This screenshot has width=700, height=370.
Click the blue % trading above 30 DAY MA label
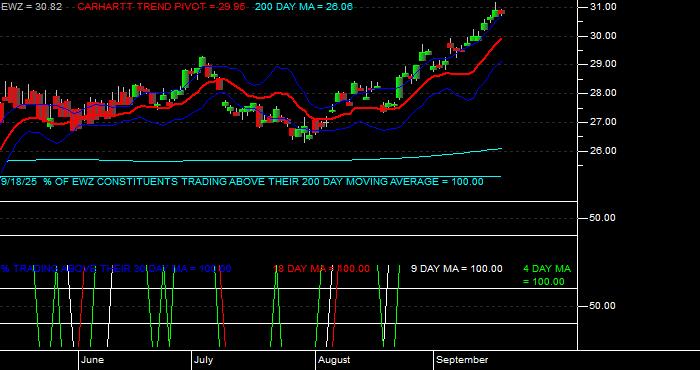tap(116, 269)
